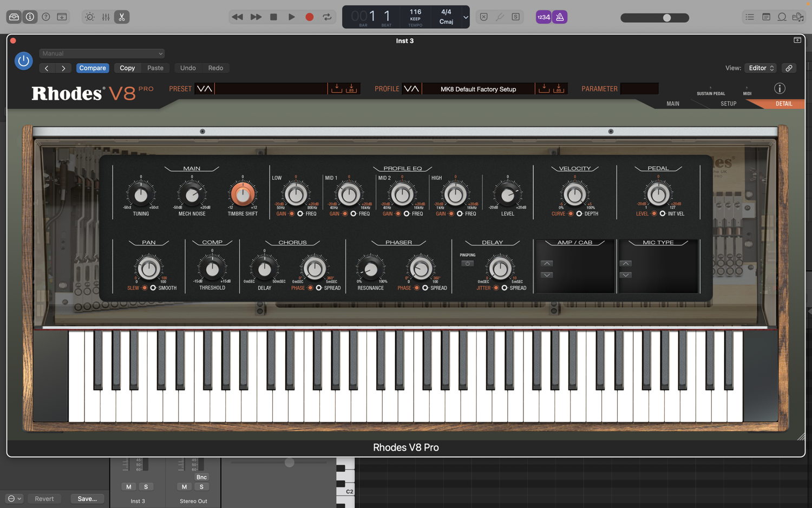Image resolution: width=812 pixels, height=508 pixels.
Task: Switch to the MAIN tab
Action: (x=673, y=104)
